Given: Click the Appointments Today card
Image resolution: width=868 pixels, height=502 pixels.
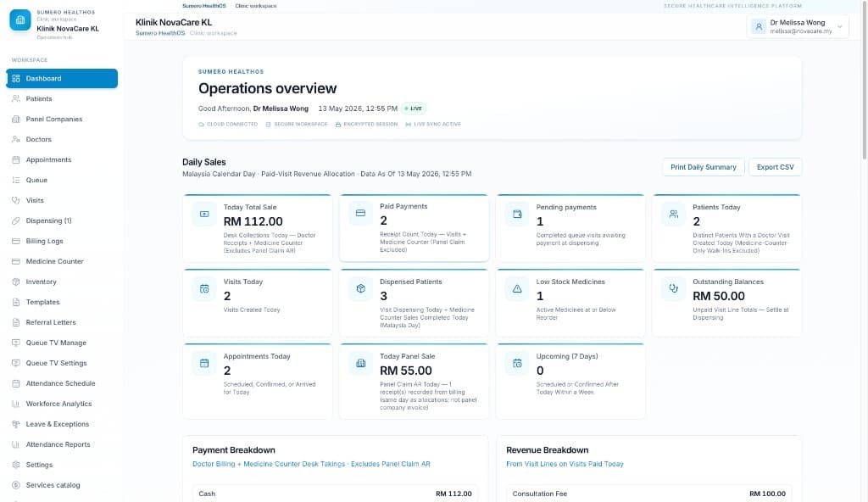Looking at the screenshot, I should tap(258, 382).
